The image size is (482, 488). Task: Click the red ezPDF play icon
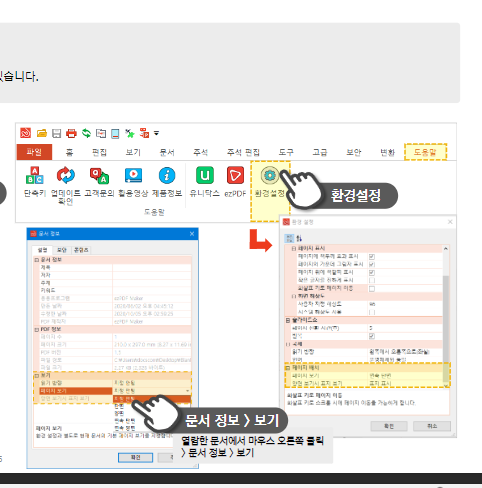(235, 175)
